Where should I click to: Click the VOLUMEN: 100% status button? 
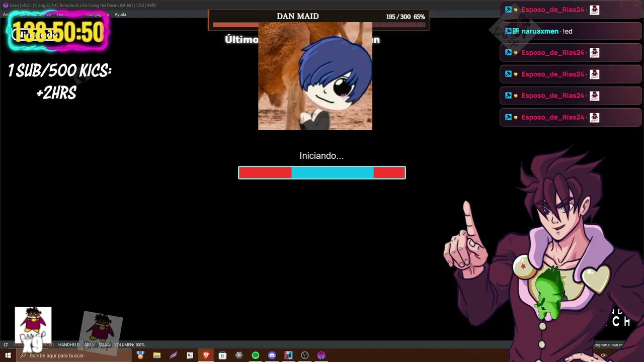129,345
